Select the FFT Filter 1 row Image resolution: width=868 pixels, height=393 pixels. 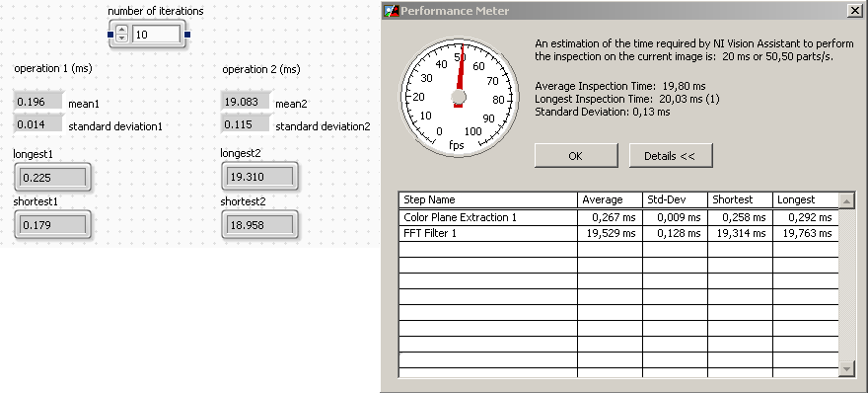coord(618,234)
